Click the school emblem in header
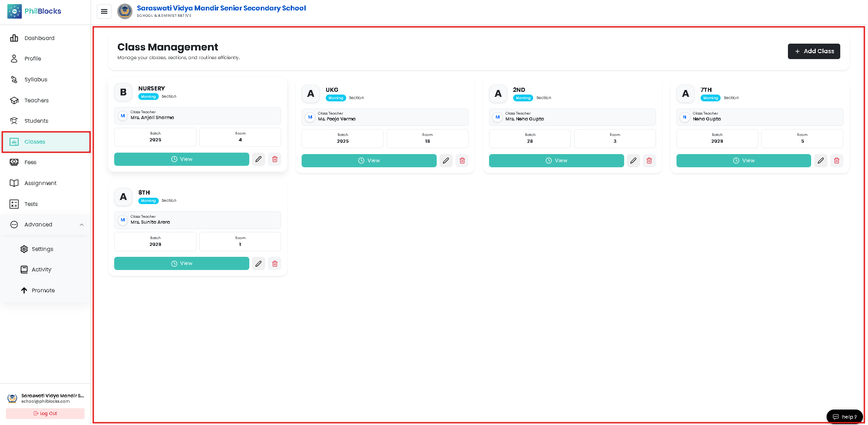 [x=125, y=11]
